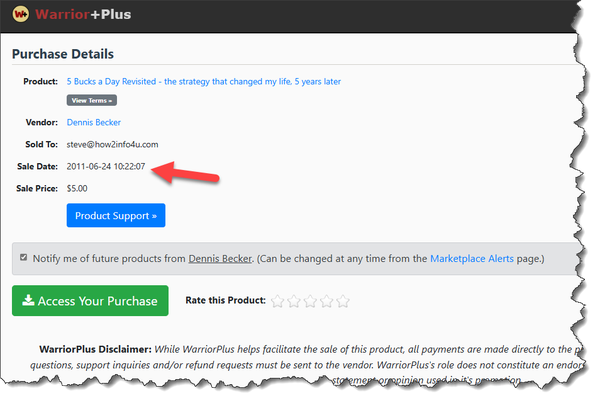
Task: Click the View Terms button
Action: pyautogui.click(x=92, y=100)
